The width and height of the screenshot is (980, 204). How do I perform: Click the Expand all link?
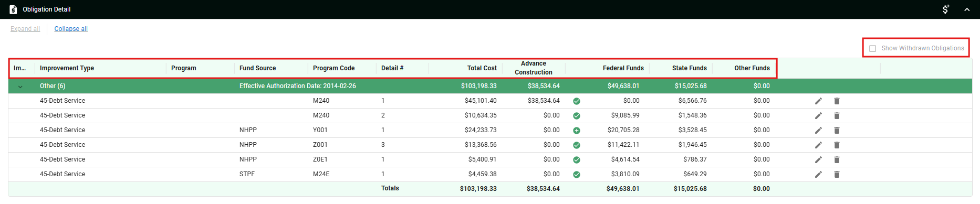(25, 29)
